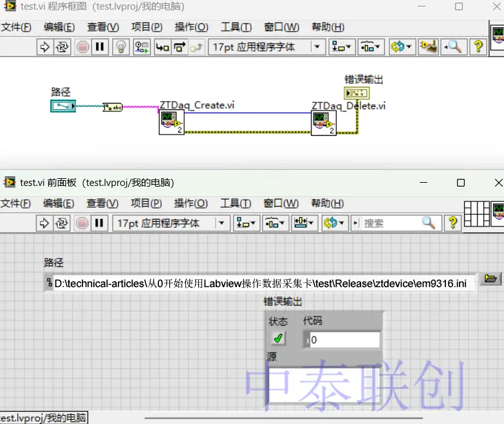Open 查看(V) menu in block diagram window

coord(103,27)
